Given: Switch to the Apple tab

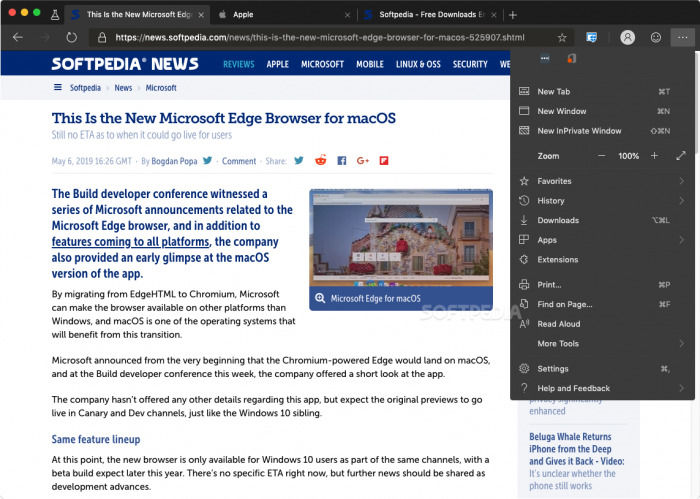Looking at the screenshot, I should coord(243,15).
